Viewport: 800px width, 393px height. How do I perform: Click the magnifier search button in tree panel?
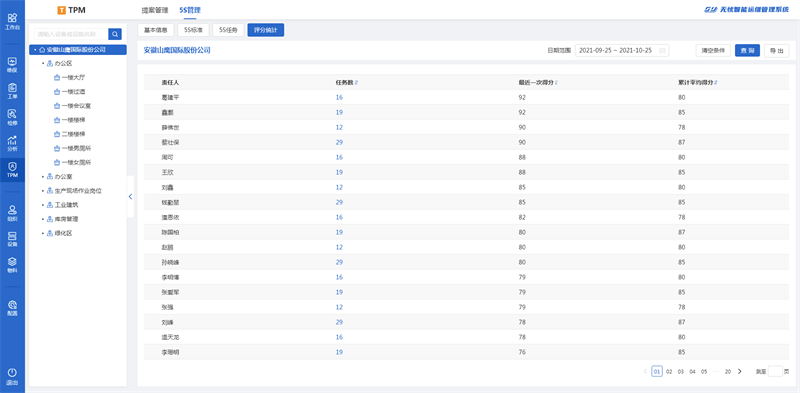[115, 34]
